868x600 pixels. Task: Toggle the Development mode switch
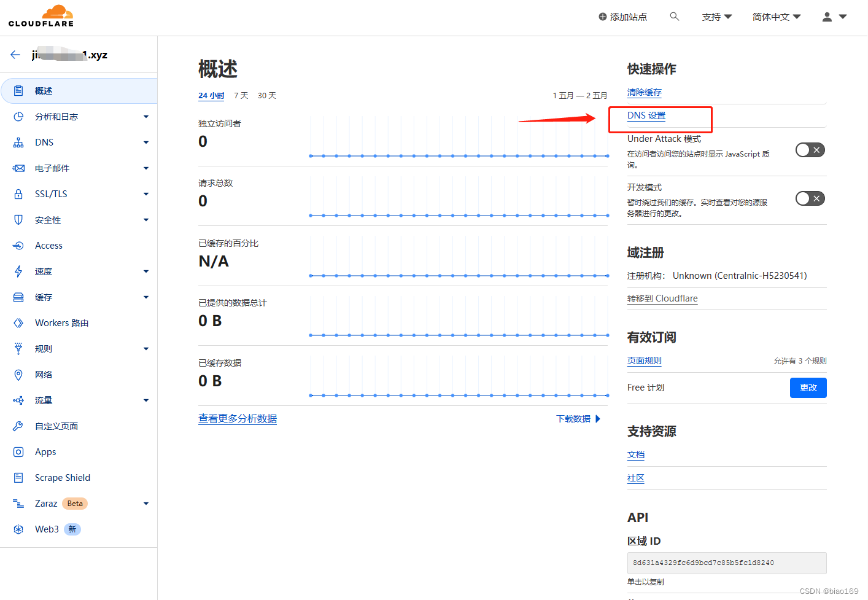coord(810,198)
